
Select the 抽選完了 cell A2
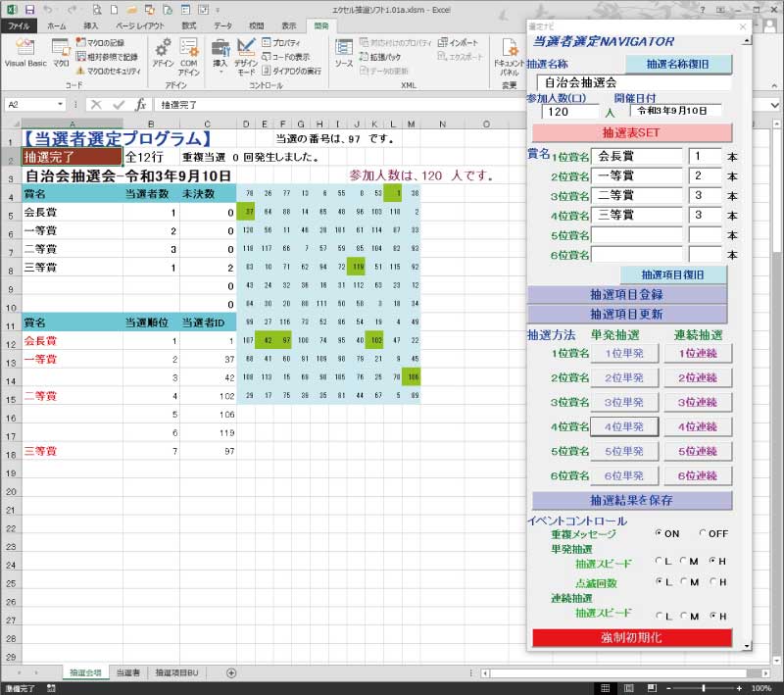click(x=72, y=157)
